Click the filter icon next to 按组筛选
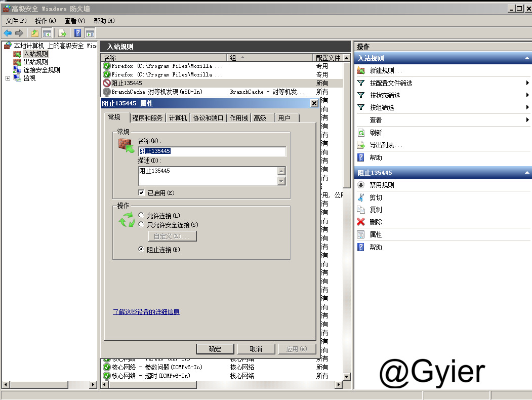 pos(361,107)
